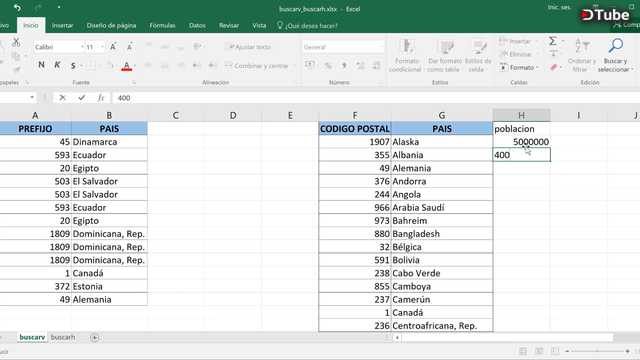This screenshot has height=360, width=640.
Task: Open Dar formato como tabla
Action: pyautogui.click(x=445, y=56)
